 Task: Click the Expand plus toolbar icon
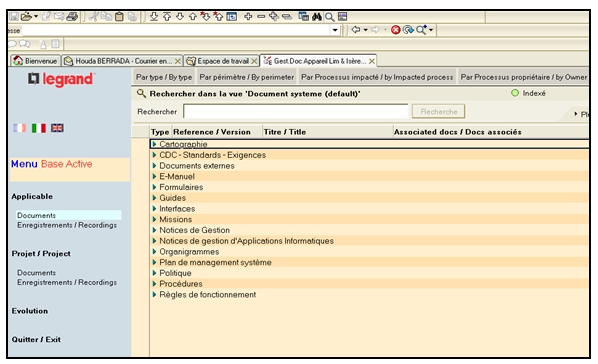(x=248, y=16)
